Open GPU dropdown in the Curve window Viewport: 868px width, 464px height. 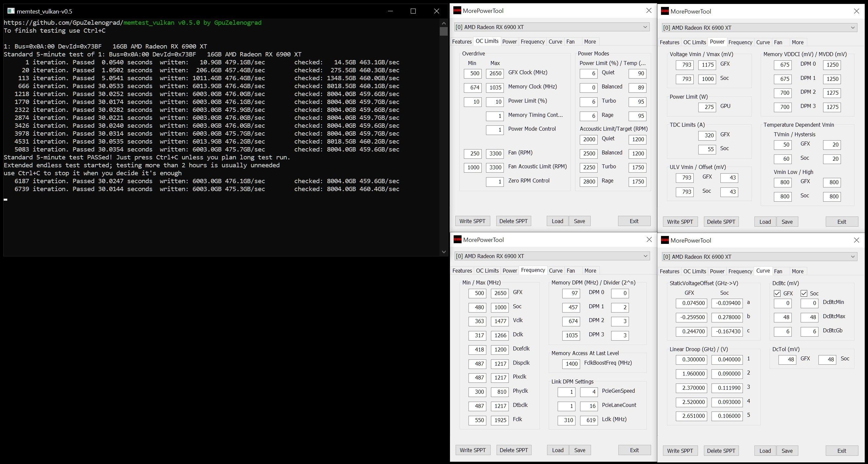[759, 256]
